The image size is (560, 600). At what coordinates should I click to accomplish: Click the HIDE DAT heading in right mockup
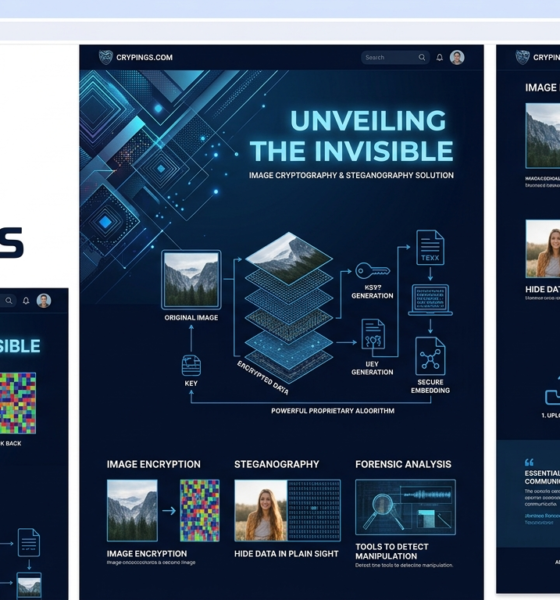(x=542, y=289)
